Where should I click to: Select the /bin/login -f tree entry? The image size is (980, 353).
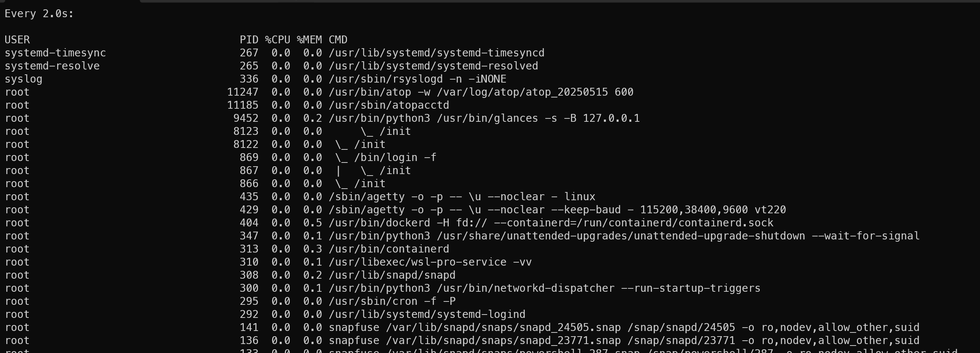point(395,158)
